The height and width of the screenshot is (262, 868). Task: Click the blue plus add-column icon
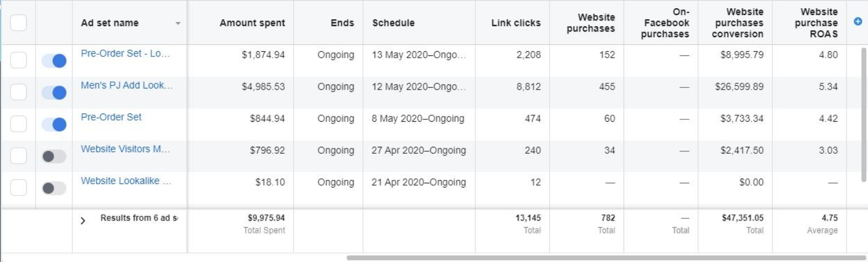[857, 22]
